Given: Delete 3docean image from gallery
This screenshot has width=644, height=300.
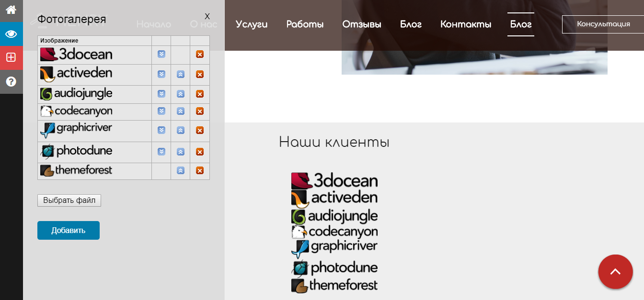Looking at the screenshot, I should point(200,55).
